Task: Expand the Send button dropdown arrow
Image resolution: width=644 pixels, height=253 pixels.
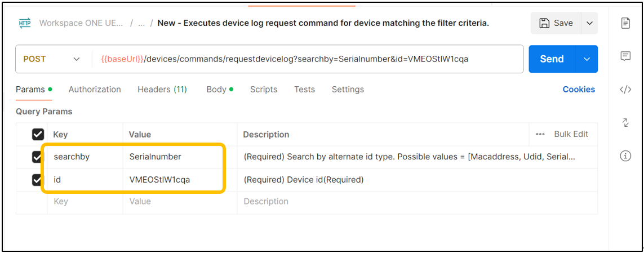Action: click(x=587, y=59)
